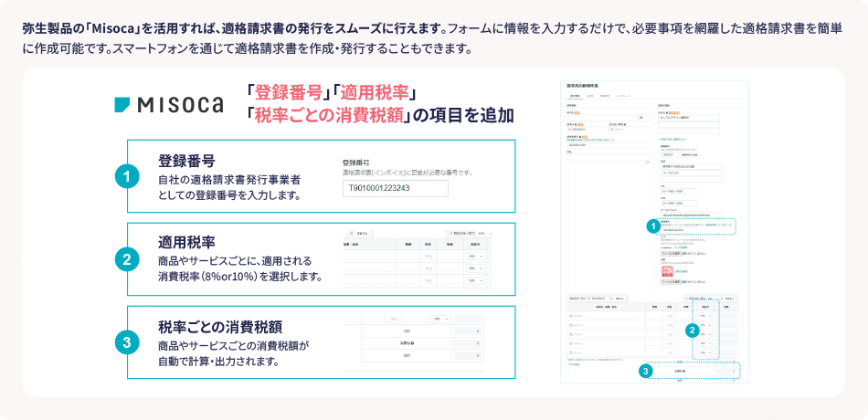Click the パークビル7F address line field
This screenshot has height=420, width=868.
[692, 173]
